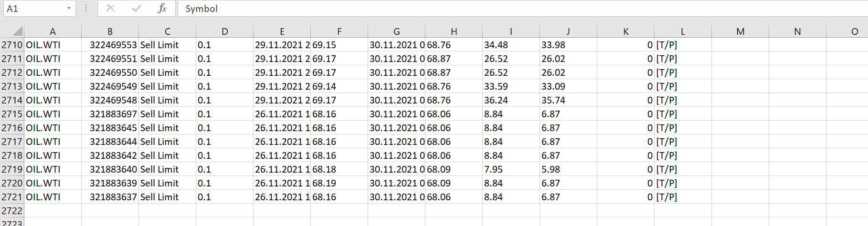Click the Name Box showing A1
This screenshot has height=226, width=868.
tap(34, 9)
